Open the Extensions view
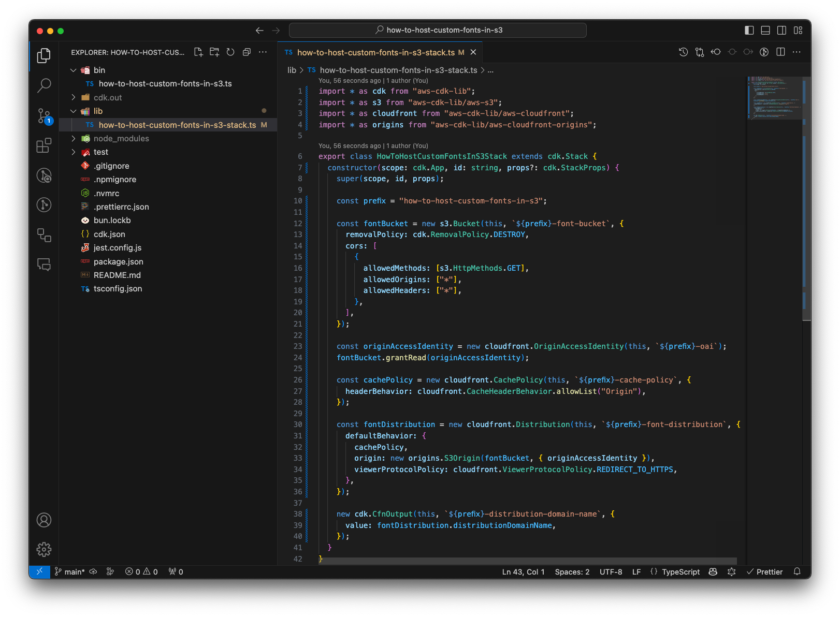Viewport: 840px width, 617px height. tap(44, 145)
